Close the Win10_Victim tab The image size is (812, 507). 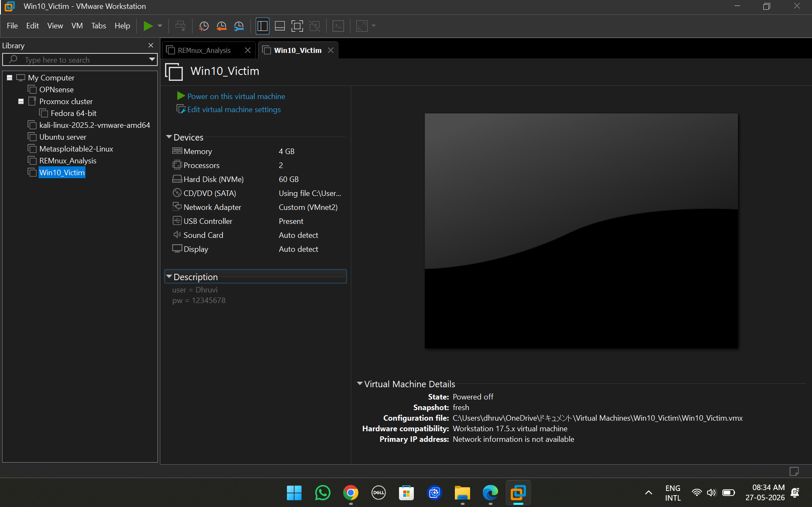(x=330, y=50)
